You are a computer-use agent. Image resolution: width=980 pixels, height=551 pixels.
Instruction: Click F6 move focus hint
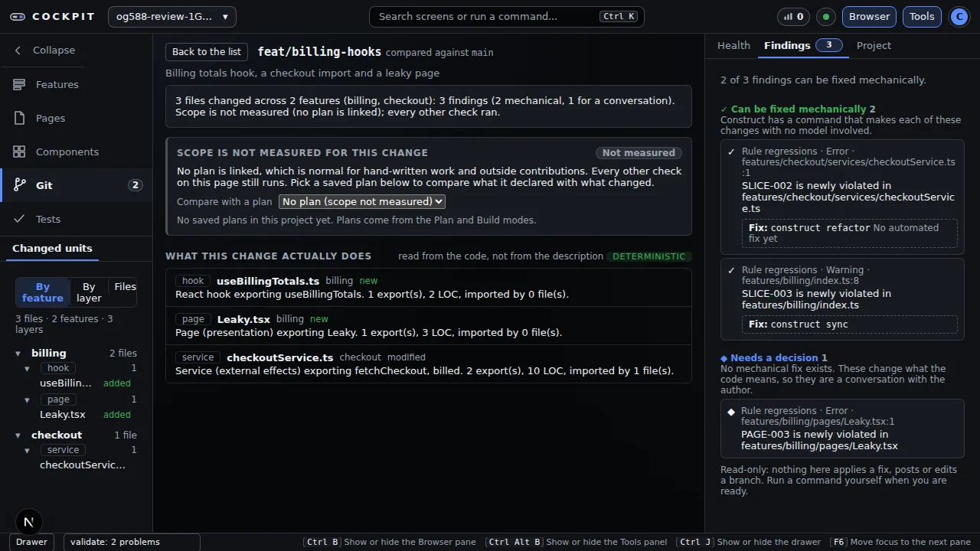(x=900, y=542)
